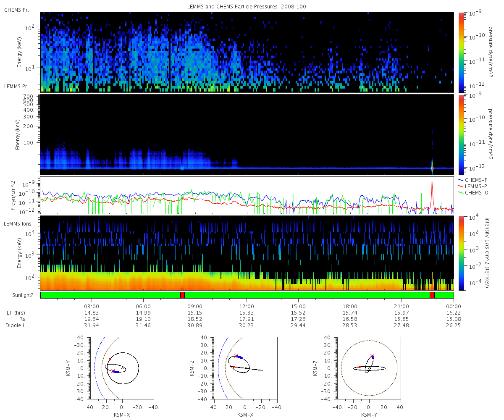This screenshot has height=420, width=504.
Task: Click the bright LEMMS spectrogram spot near 23:00
Action: coord(432,168)
